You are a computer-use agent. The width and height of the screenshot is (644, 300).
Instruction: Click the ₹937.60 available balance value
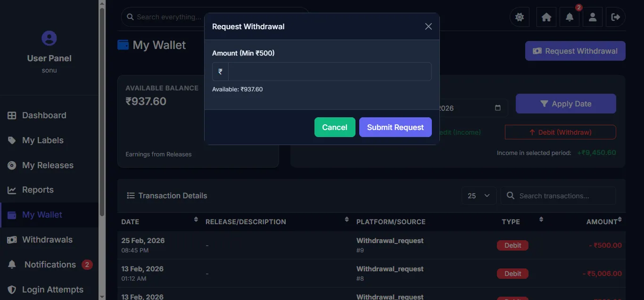[x=146, y=101]
